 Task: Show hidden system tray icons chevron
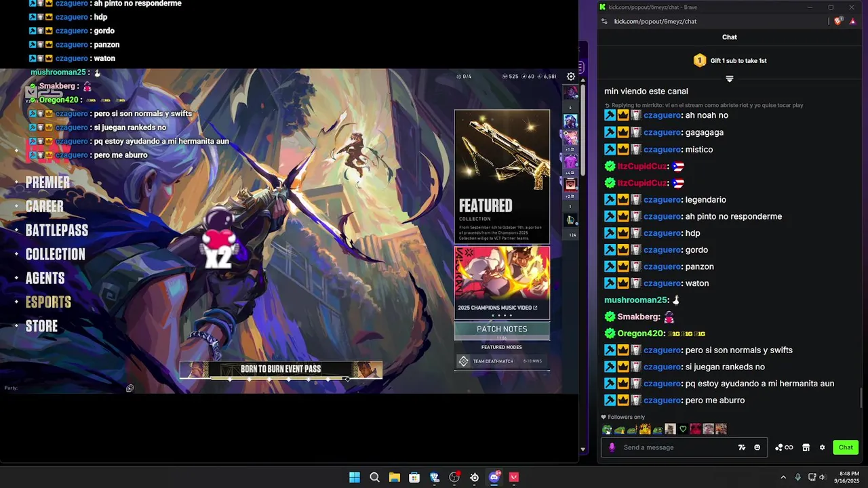[783, 477]
